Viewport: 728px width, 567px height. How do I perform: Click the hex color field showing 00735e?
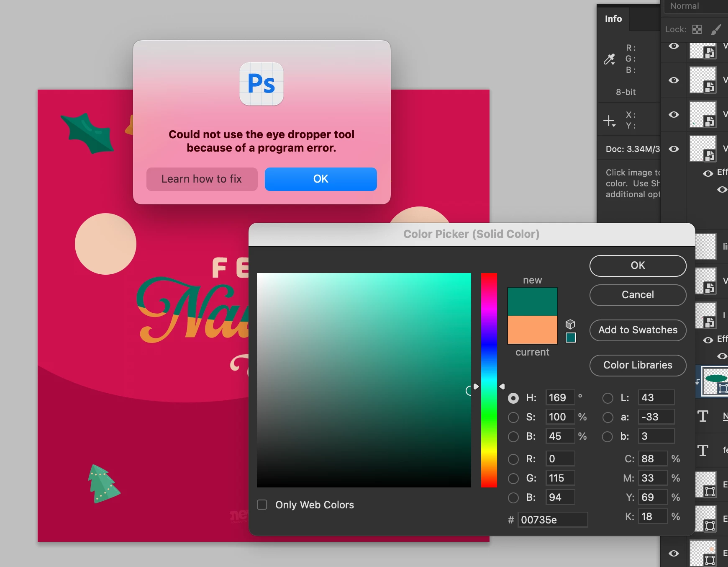pyautogui.click(x=553, y=520)
